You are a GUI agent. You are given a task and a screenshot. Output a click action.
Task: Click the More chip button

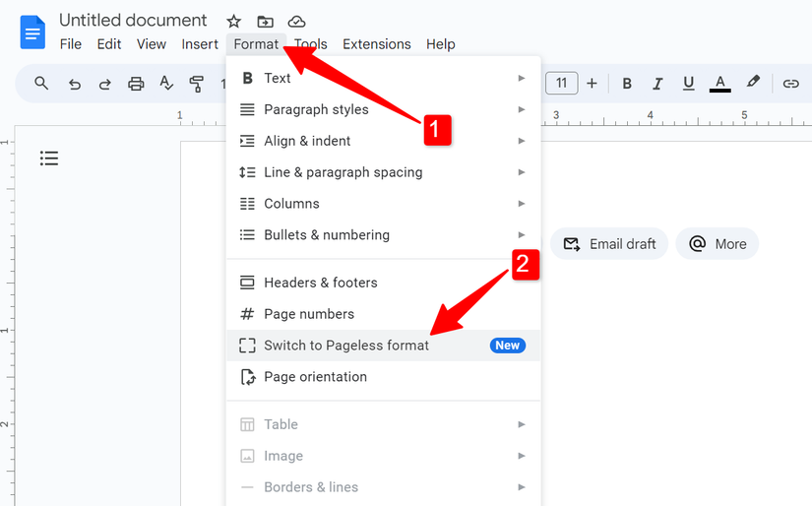point(718,244)
